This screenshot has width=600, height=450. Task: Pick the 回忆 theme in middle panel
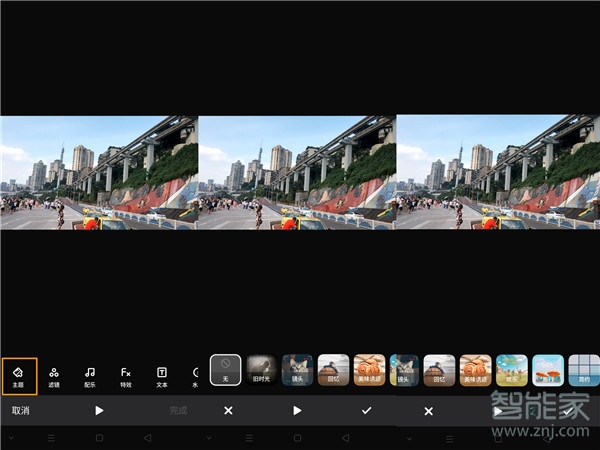coord(333,370)
